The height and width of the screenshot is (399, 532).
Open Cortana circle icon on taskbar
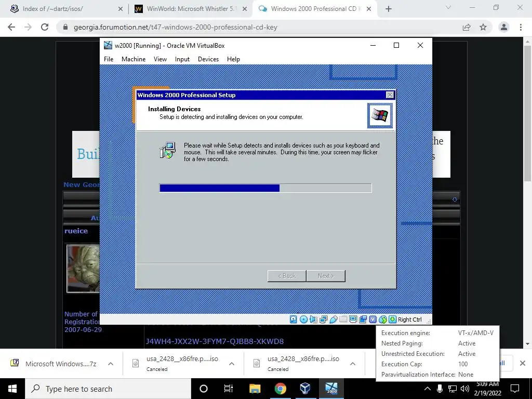click(204, 389)
